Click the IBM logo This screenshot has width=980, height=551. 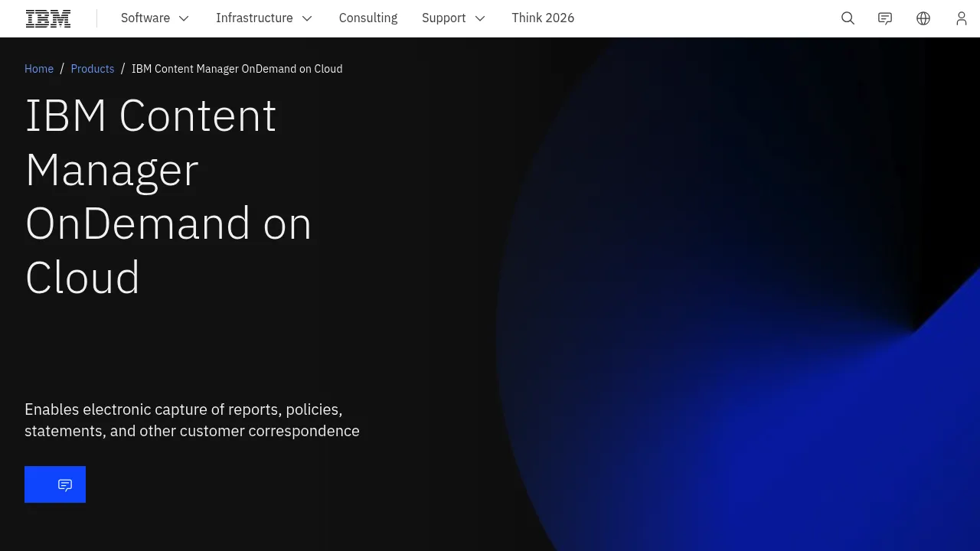(x=48, y=18)
